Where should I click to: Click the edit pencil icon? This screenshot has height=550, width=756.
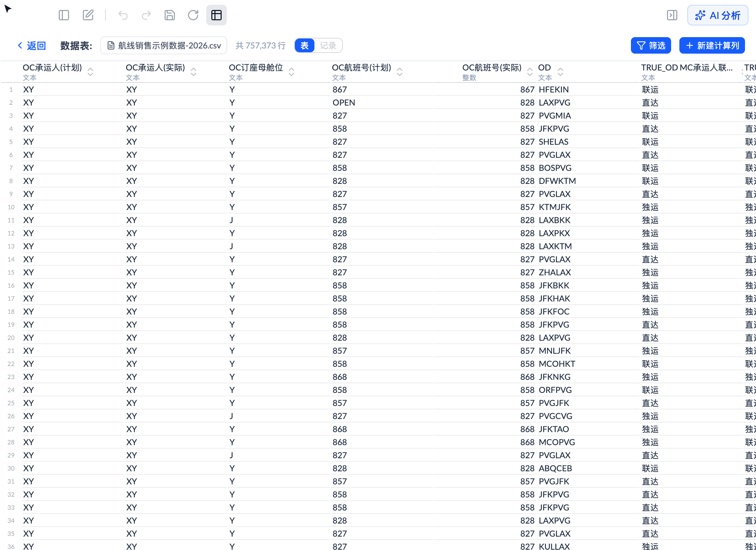click(x=88, y=15)
